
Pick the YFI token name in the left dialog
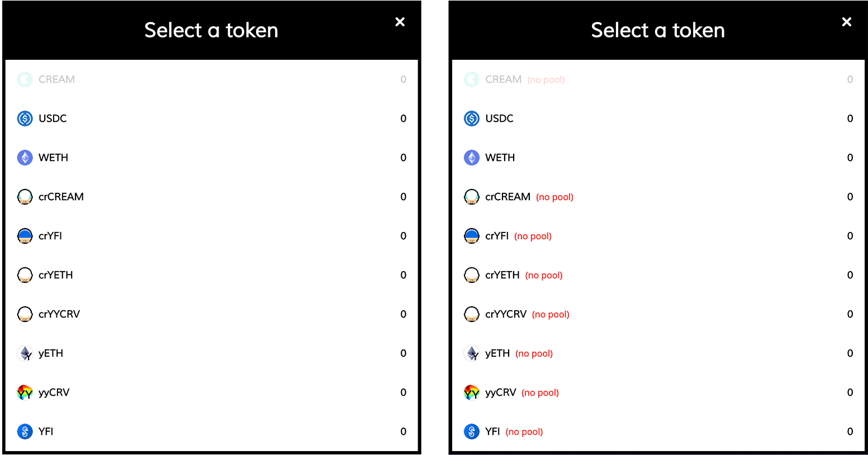pos(46,432)
